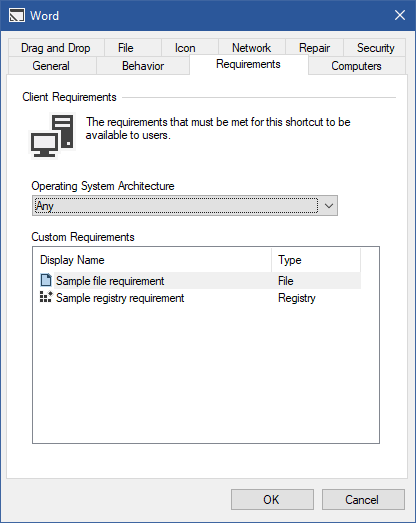The image size is (416, 523).
Task: Click the registry icon beside Sample registry requirement
Action: point(46,297)
